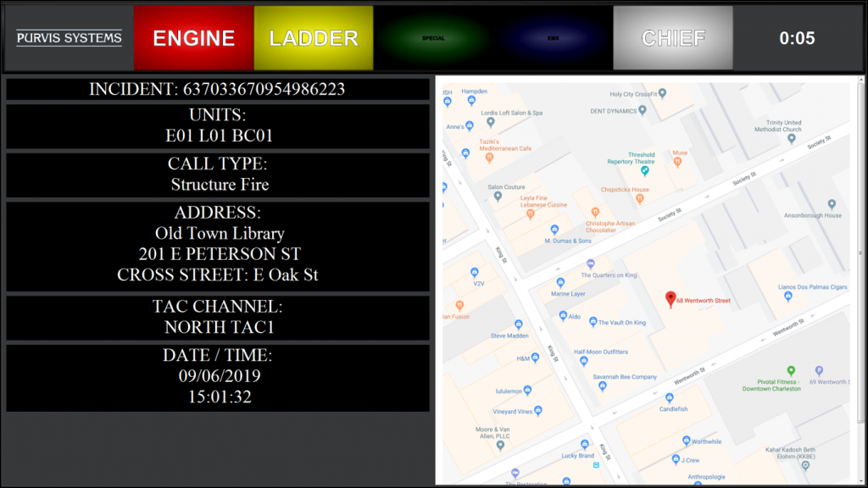Click the Holy City CrossFit marker
Image resolution: width=868 pixels, height=488 pixels.
[663, 92]
